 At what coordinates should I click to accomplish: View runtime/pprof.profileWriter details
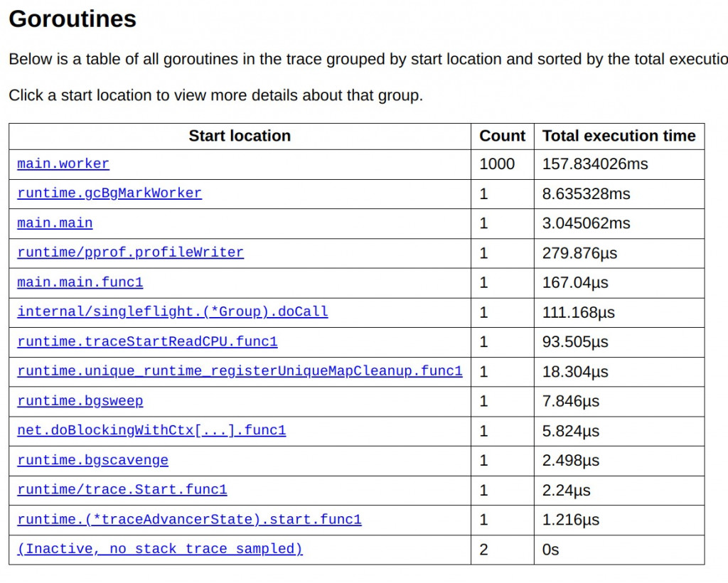(130, 253)
